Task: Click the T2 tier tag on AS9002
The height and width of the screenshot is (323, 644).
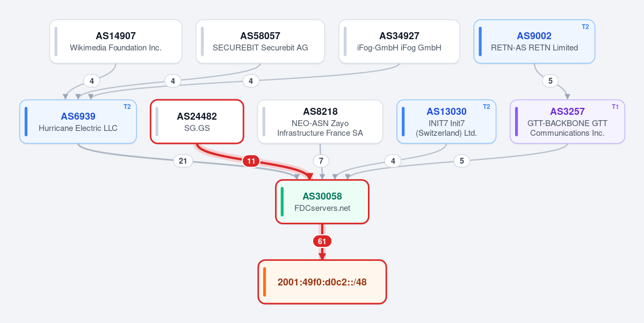Action: 585,27
